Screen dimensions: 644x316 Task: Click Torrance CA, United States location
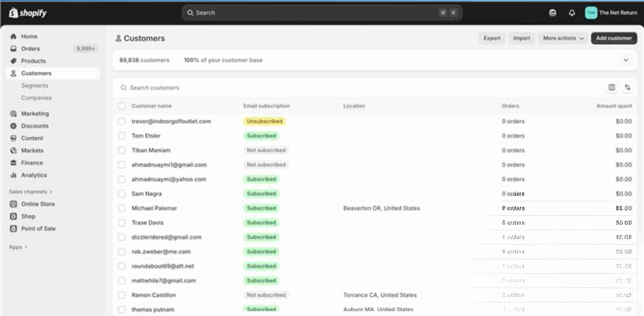click(380, 295)
